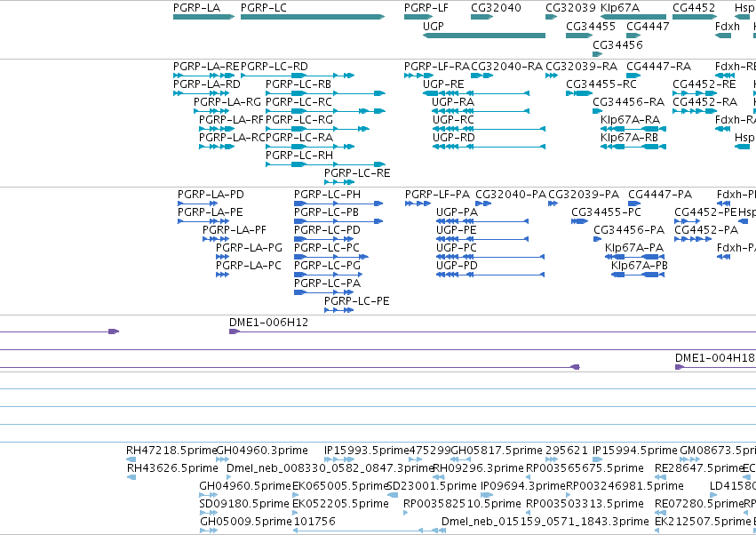Select CG34455 gene label
This screenshot has width=756, height=535.
591,27
